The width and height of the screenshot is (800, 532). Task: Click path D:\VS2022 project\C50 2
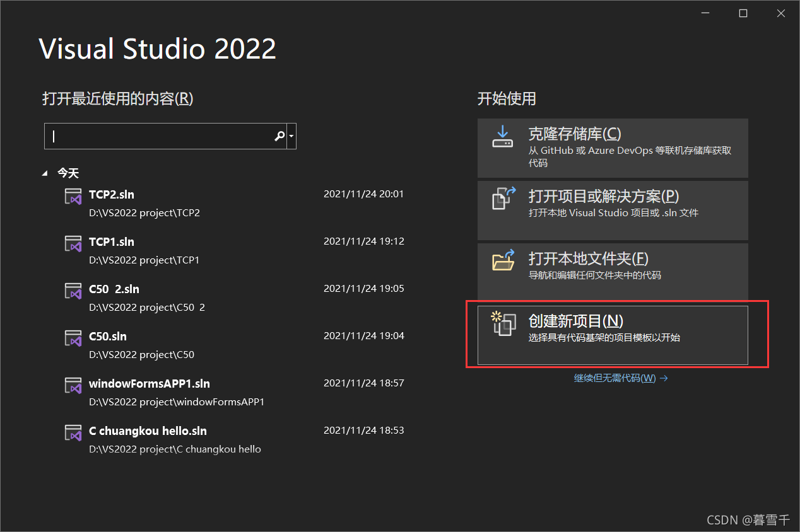point(147,308)
